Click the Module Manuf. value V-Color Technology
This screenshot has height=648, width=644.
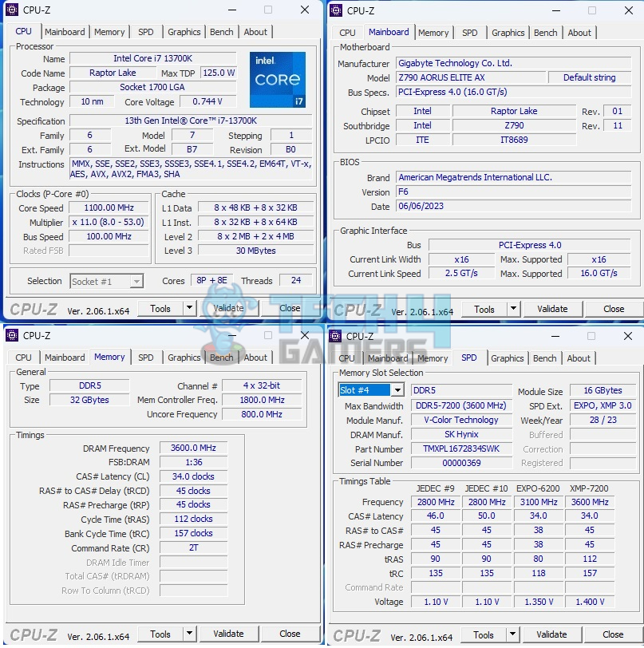click(x=461, y=420)
